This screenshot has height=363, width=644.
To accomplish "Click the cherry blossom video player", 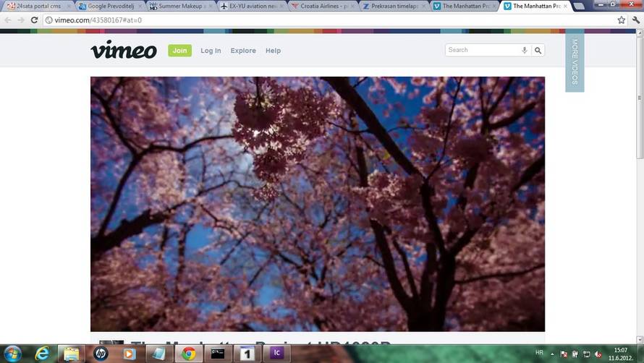I will 318,204.
